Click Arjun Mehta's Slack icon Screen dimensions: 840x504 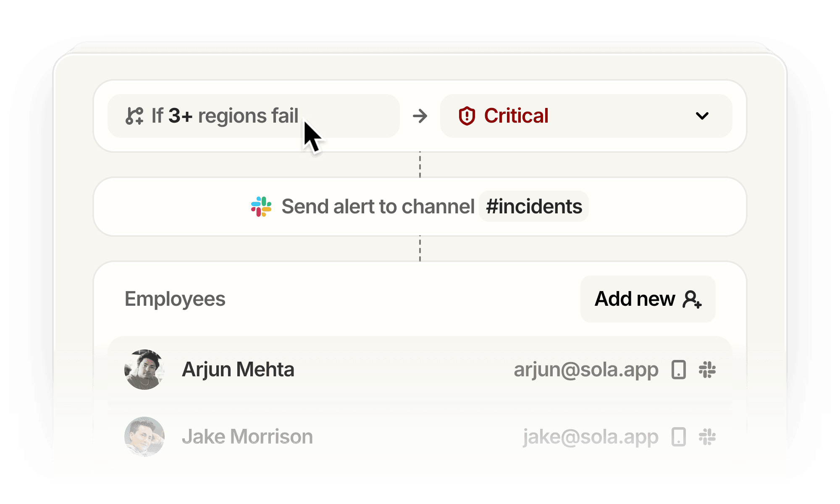coord(707,370)
